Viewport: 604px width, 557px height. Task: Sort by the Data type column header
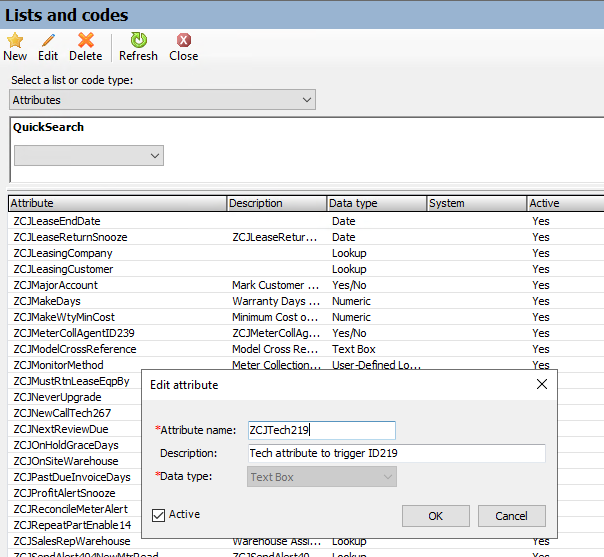click(x=377, y=203)
